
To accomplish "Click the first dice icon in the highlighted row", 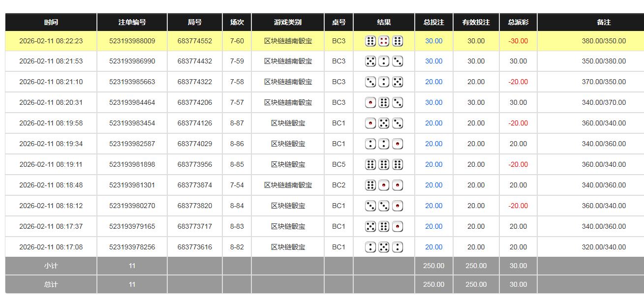I will click(x=370, y=41).
